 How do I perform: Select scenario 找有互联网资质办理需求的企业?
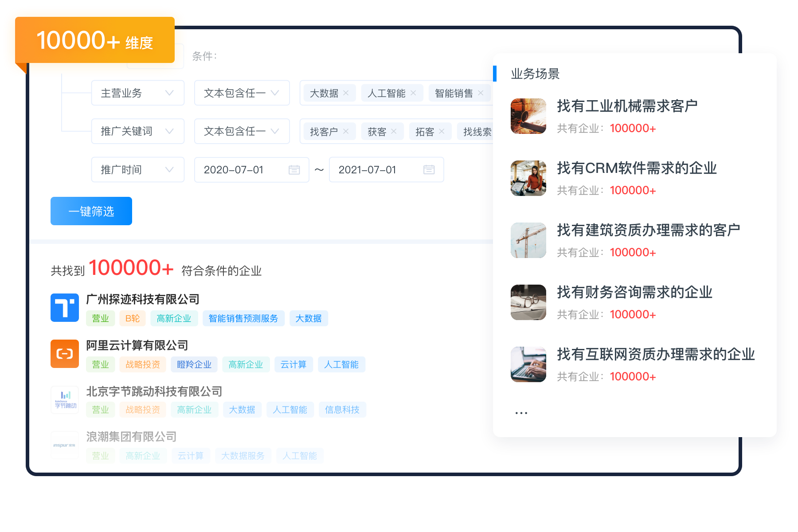coord(656,355)
